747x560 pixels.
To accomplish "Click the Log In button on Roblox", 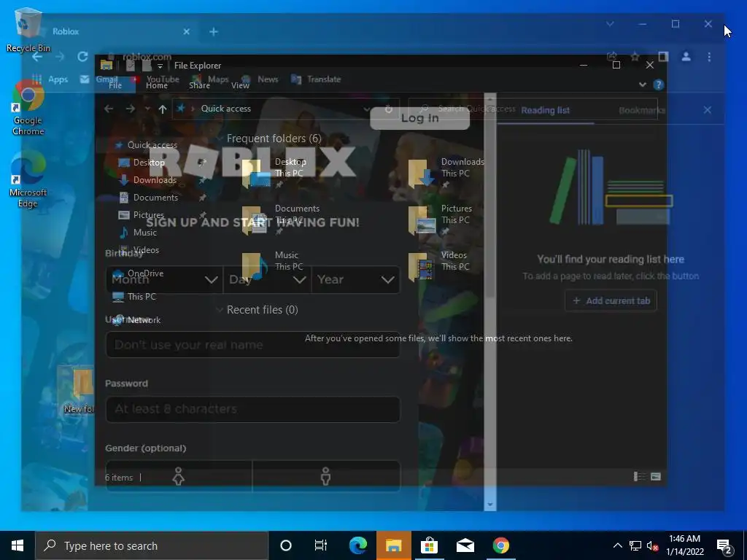I will pyautogui.click(x=419, y=118).
